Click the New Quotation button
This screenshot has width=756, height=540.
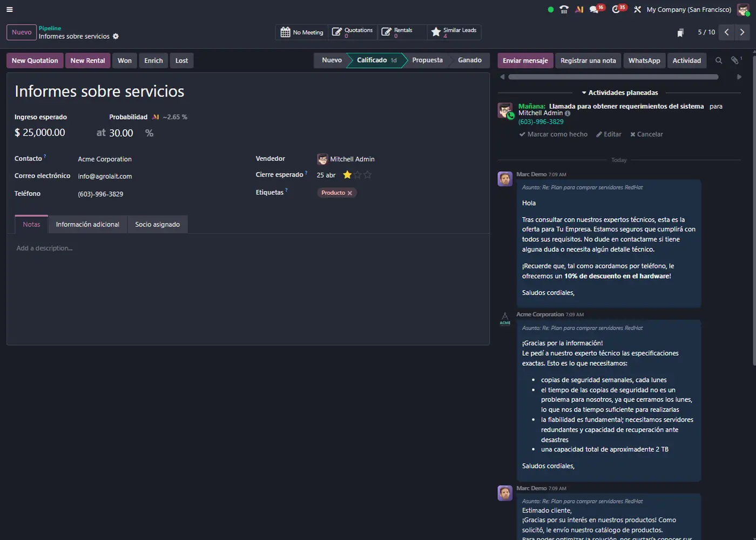point(35,60)
